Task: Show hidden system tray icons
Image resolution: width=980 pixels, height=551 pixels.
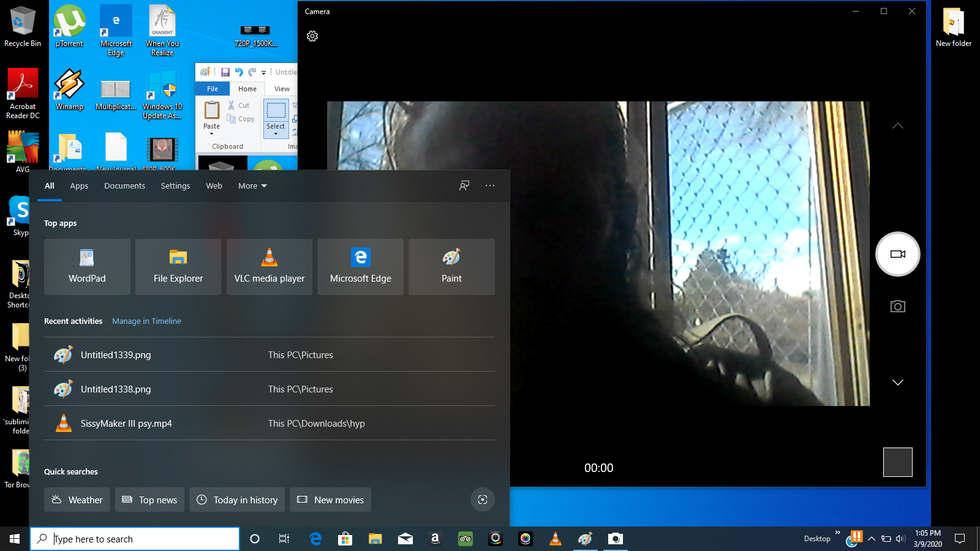Action: coord(872,539)
